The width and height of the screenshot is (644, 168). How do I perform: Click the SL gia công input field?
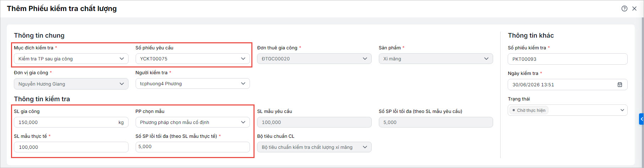71,122
